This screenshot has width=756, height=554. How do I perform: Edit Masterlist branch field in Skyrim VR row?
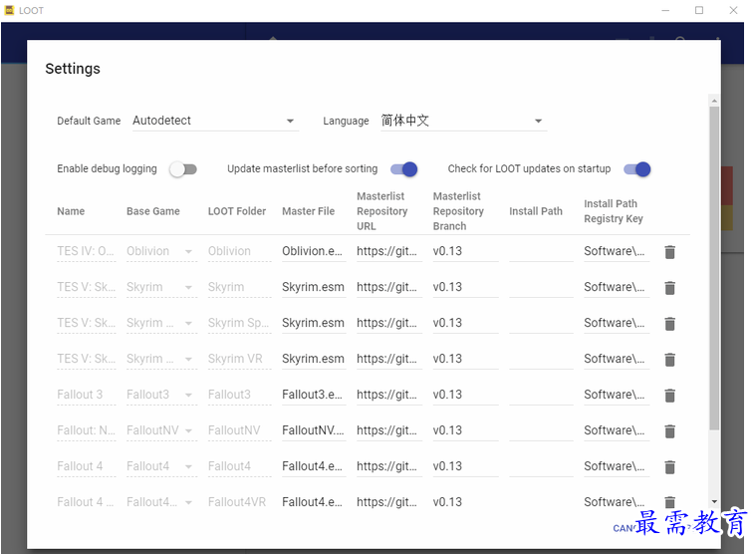[464, 360]
